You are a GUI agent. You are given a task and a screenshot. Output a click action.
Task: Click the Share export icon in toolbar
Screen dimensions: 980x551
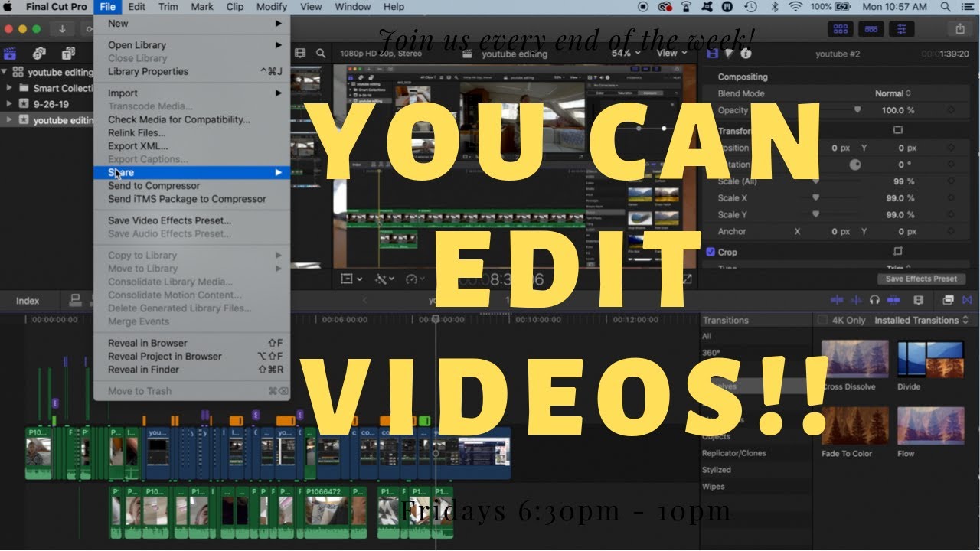[x=960, y=29]
